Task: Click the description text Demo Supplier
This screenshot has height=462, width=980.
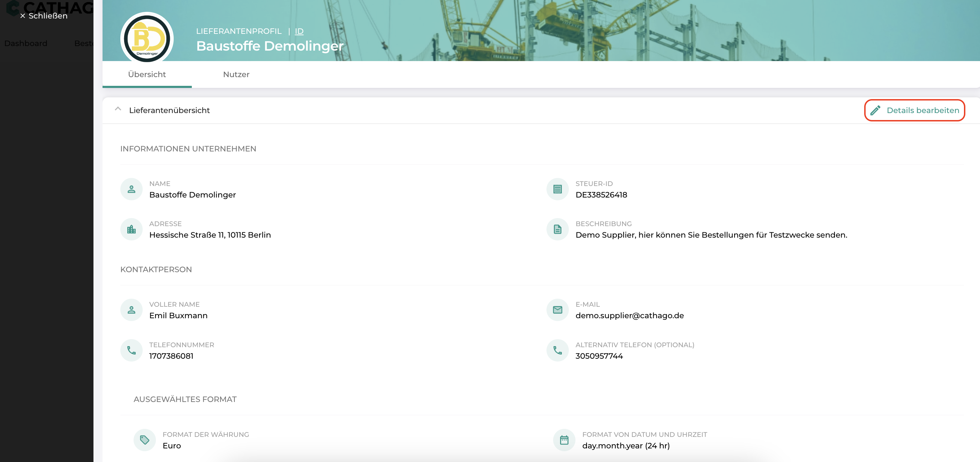Action: click(711, 235)
